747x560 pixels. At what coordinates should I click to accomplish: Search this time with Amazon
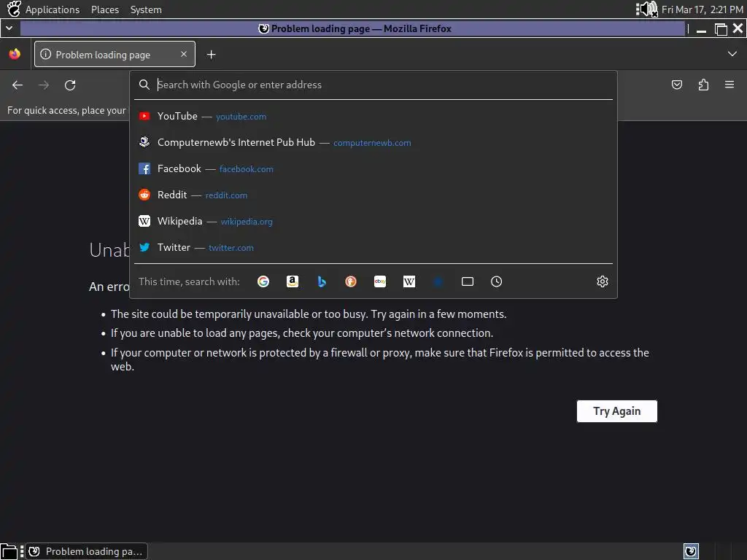click(x=293, y=281)
